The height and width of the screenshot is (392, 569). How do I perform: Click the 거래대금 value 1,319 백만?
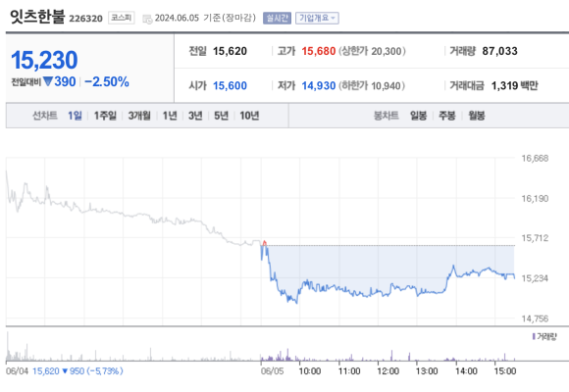tap(514, 86)
